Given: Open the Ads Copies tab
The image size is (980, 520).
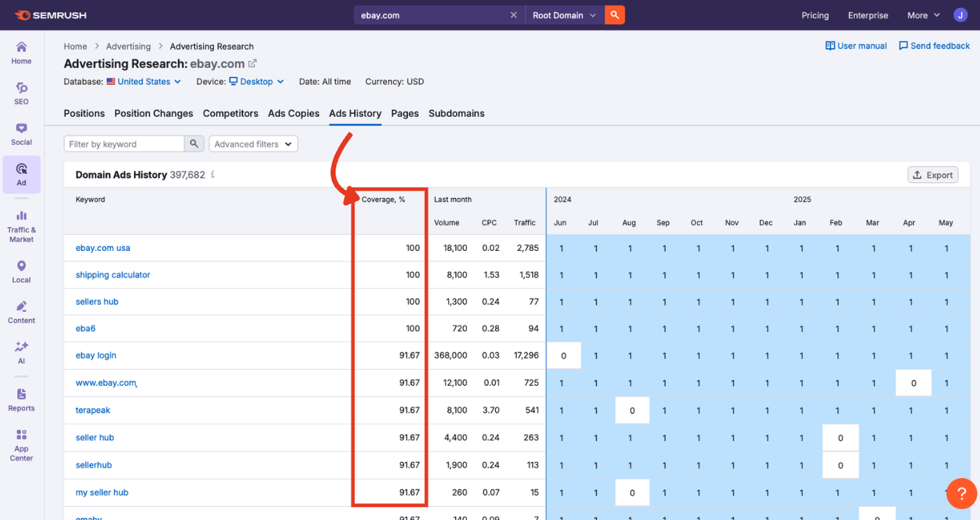Looking at the screenshot, I should pos(293,113).
